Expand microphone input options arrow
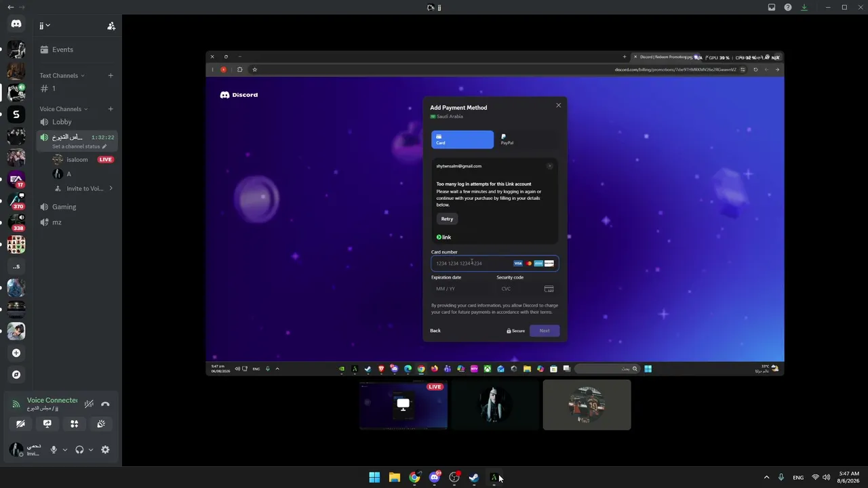 pos(65,449)
